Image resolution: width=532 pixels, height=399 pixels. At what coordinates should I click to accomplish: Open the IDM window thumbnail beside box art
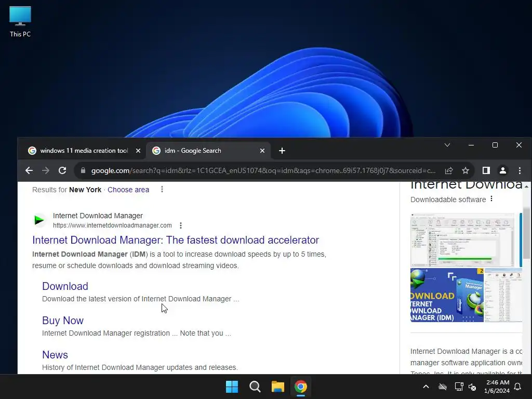(503, 295)
